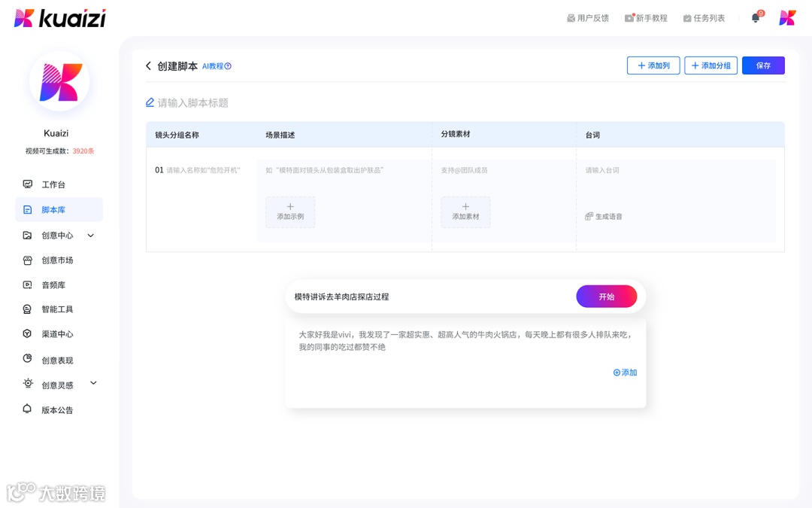This screenshot has width=812, height=508.
Task: Open the 音频库 audio library
Action: coord(54,284)
